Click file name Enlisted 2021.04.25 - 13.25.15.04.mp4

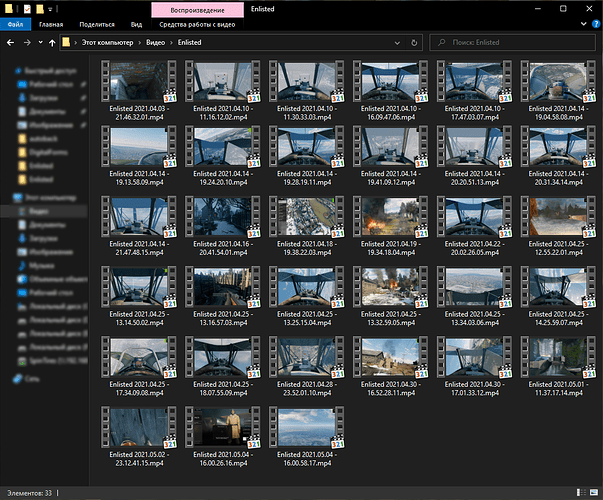[306, 318]
